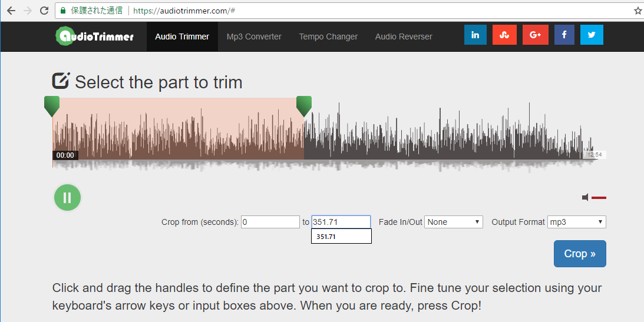
Task: Open the Audio Reverser tab
Action: pyautogui.click(x=404, y=36)
